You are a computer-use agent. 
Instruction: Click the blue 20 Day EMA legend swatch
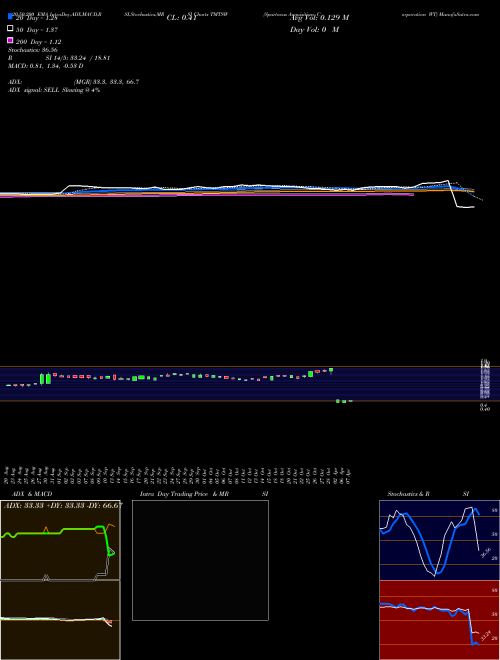(10, 16)
